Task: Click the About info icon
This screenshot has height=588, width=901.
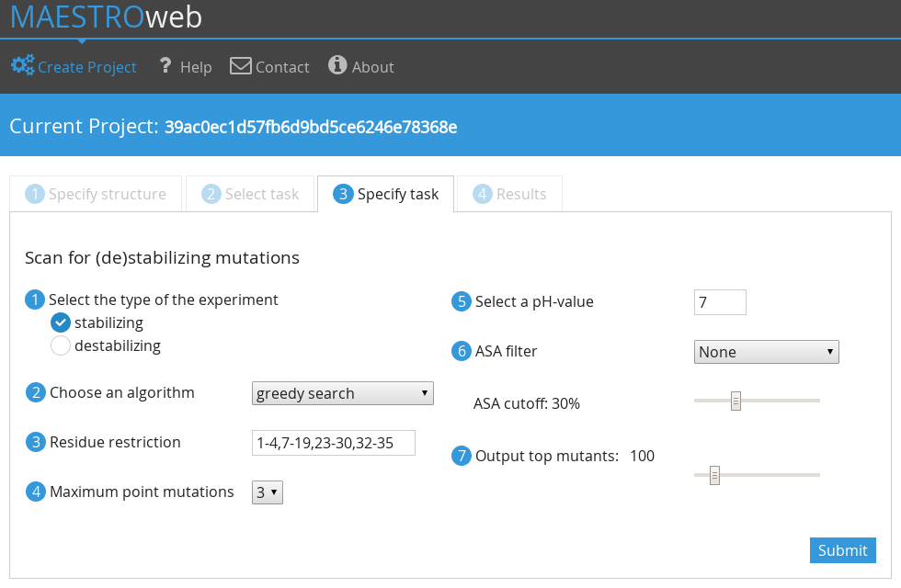Action: coord(337,65)
